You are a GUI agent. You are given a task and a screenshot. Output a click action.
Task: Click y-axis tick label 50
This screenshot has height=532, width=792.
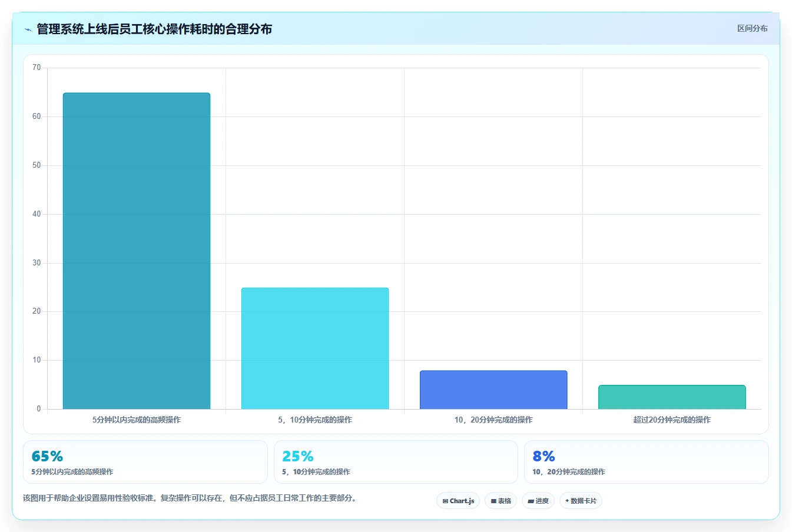point(37,165)
